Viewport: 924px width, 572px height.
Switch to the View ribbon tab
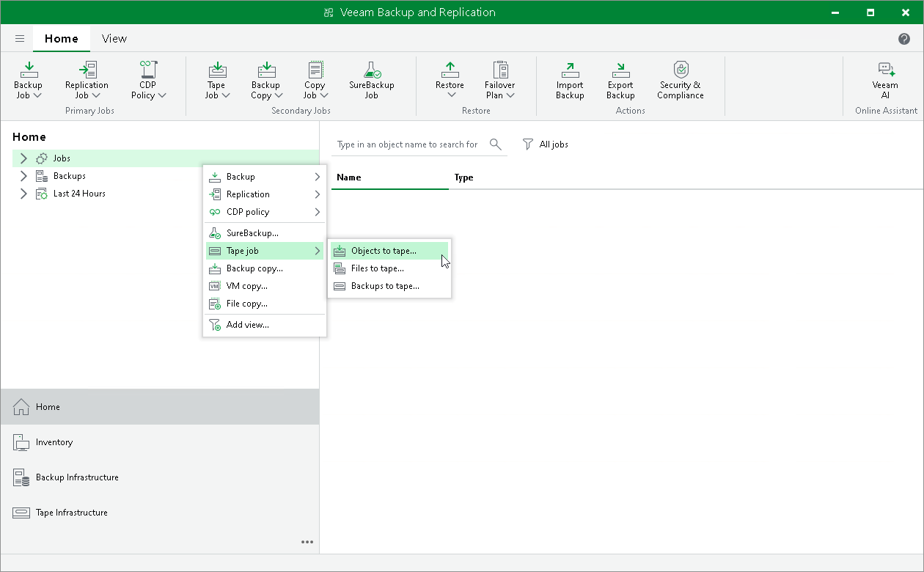(114, 39)
